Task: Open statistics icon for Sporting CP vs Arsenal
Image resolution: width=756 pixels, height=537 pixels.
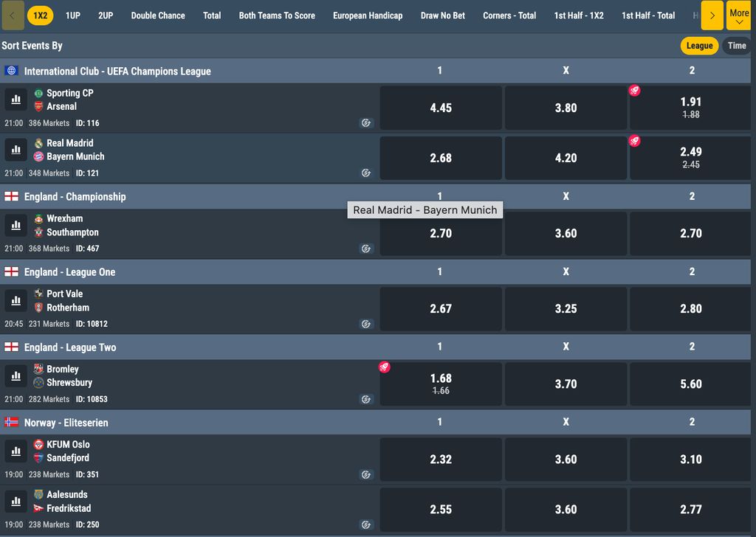Action: pyautogui.click(x=16, y=100)
